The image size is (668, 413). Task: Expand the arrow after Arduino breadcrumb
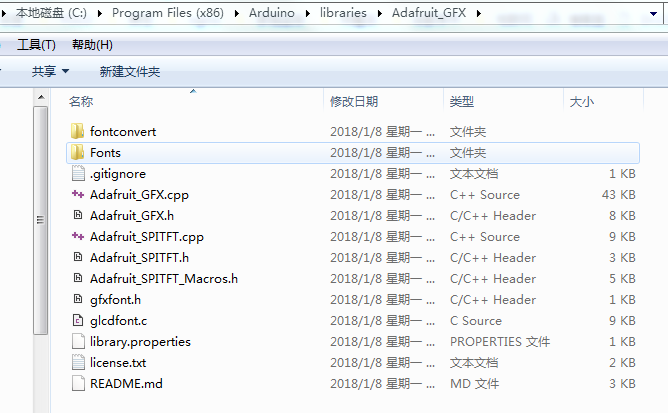[308, 14]
